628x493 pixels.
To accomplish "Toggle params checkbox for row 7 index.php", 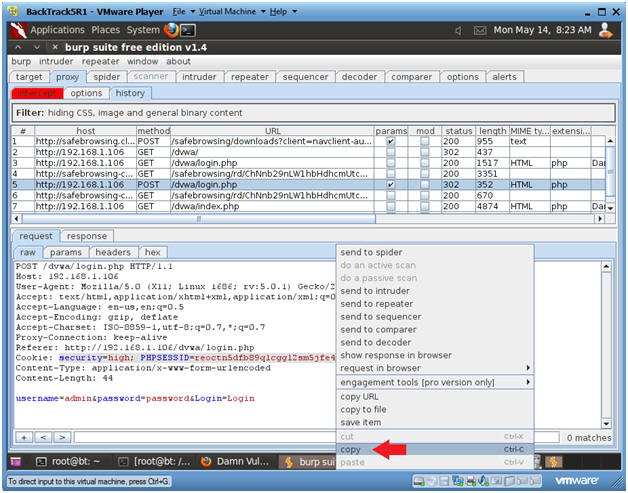I will 390,206.
